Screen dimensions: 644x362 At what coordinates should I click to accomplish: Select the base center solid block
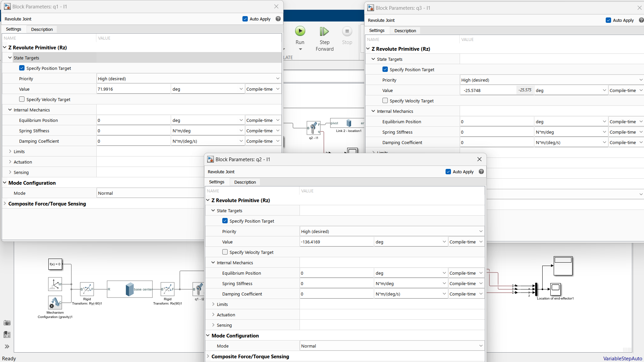click(130, 289)
